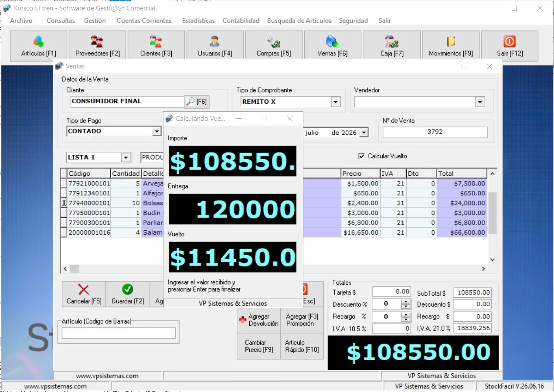
Task: Toggle the Calcular Vuelto checkbox
Action: pos(361,156)
